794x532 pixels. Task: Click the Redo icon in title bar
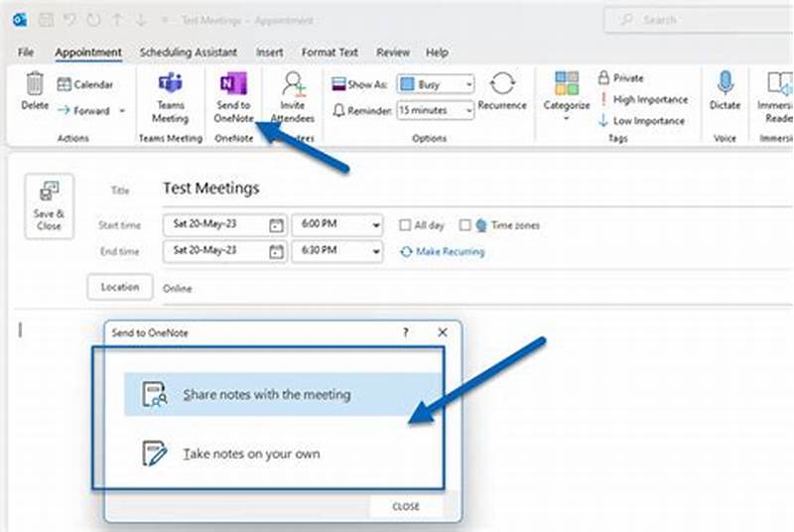[93, 20]
